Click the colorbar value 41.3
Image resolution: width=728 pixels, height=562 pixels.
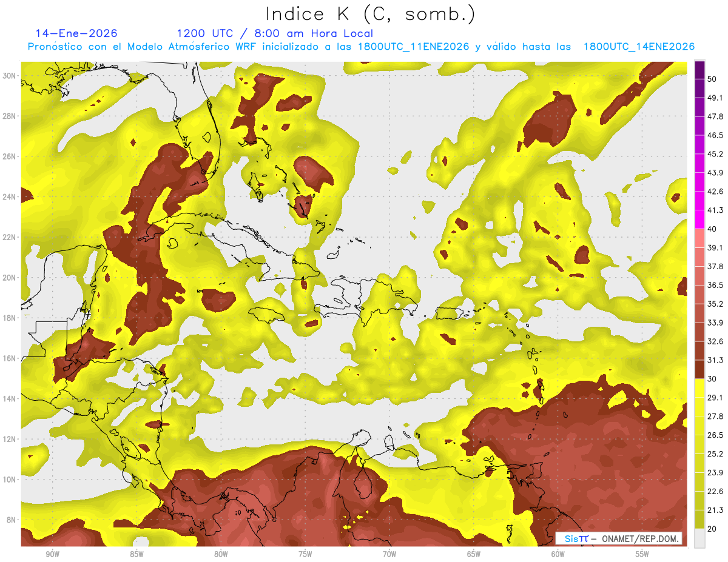point(715,210)
